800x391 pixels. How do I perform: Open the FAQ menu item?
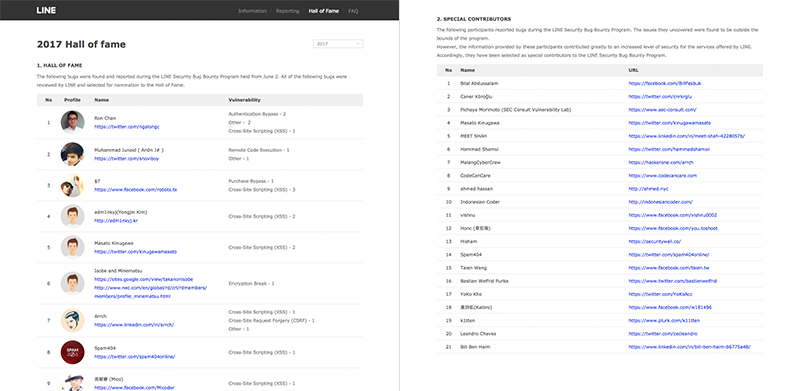[x=353, y=11]
